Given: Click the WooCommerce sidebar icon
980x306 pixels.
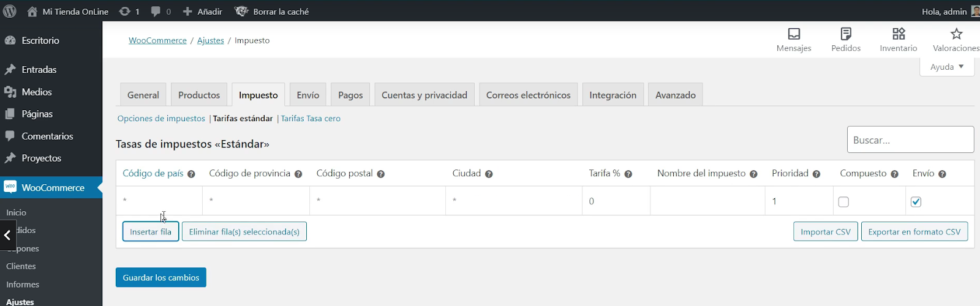Looking at the screenshot, I should pos(10,187).
